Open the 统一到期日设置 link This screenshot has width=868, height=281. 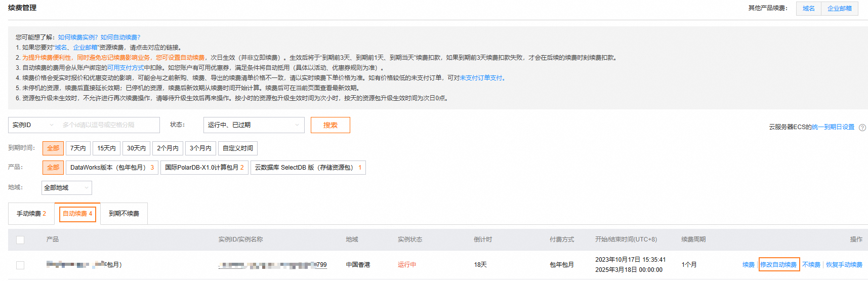pos(833,127)
